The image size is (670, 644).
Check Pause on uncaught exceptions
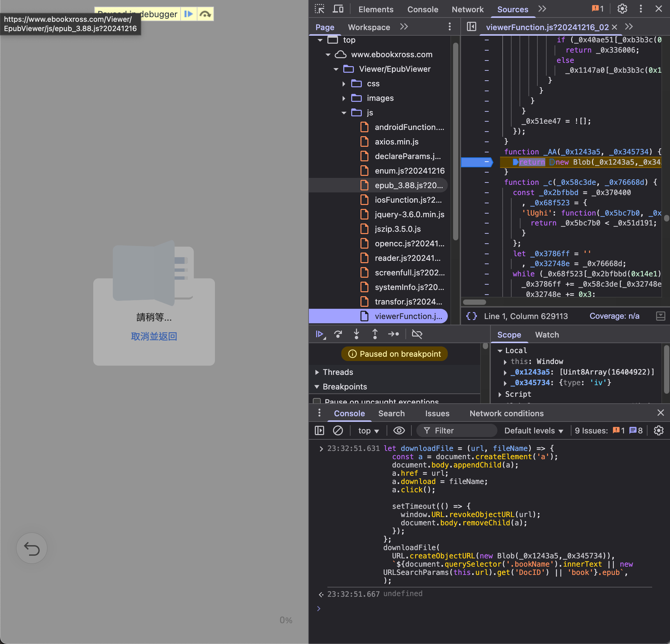(317, 401)
